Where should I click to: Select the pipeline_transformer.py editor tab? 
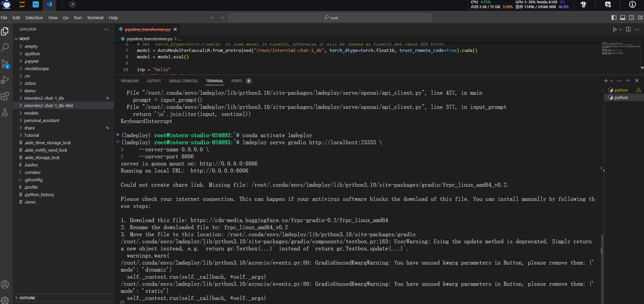(x=147, y=29)
